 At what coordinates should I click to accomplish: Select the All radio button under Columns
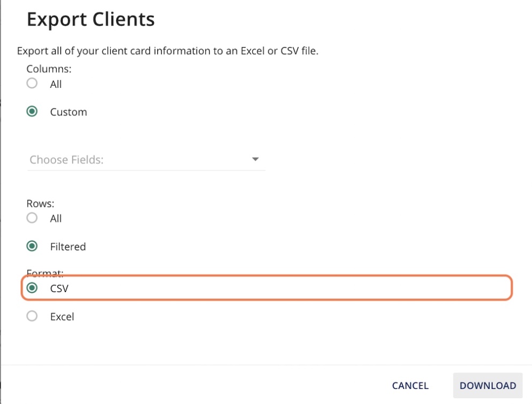click(32, 83)
